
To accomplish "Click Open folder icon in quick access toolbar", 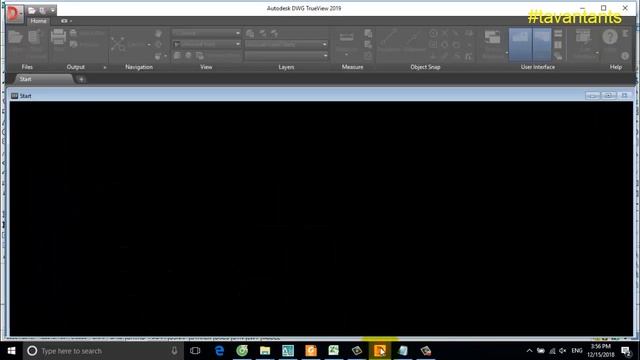I will pyautogui.click(x=32, y=10).
